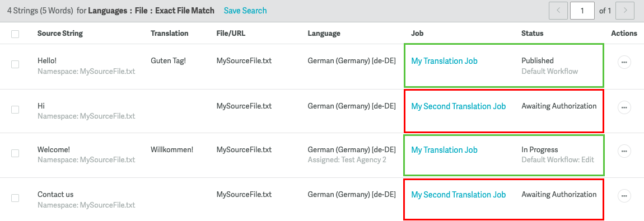The height and width of the screenshot is (221, 644).
Task: Click the Hi source string text
Action: [41, 106]
